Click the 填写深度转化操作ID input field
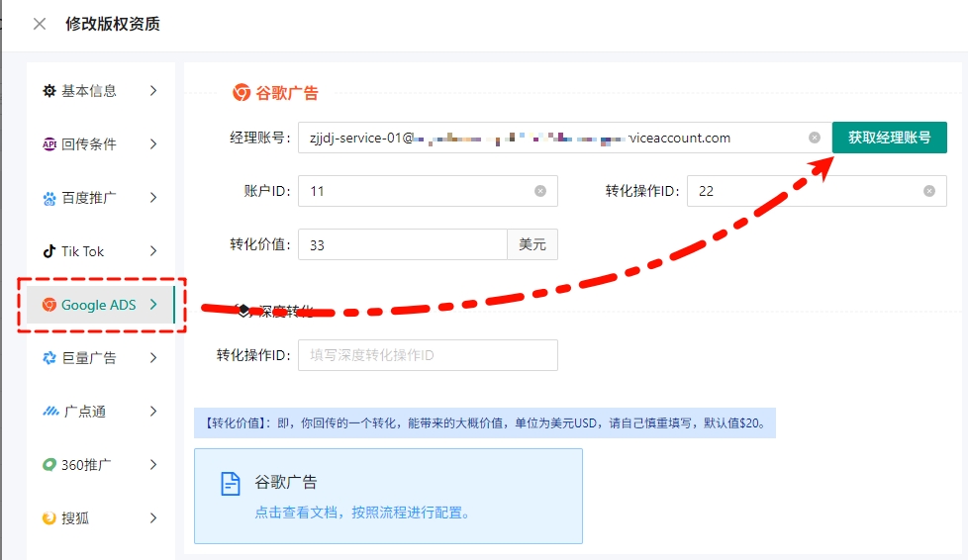This screenshot has height=560, width=968. (428, 355)
